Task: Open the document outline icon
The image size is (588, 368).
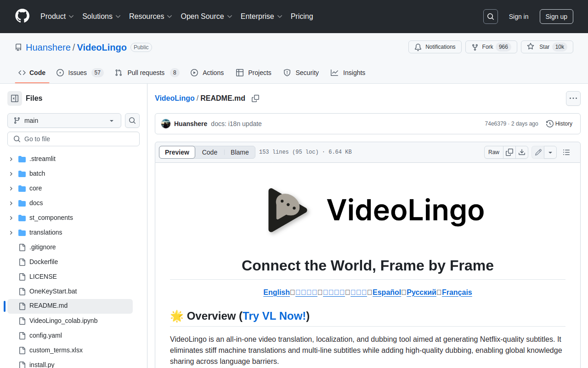Action: point(566,152)
